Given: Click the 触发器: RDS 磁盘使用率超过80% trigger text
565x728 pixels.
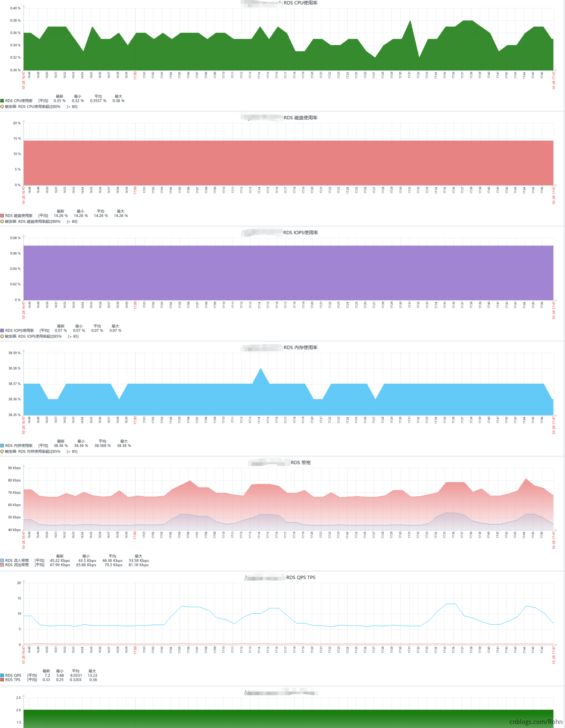Looking at the screenshot, I should tap(33, 221).
